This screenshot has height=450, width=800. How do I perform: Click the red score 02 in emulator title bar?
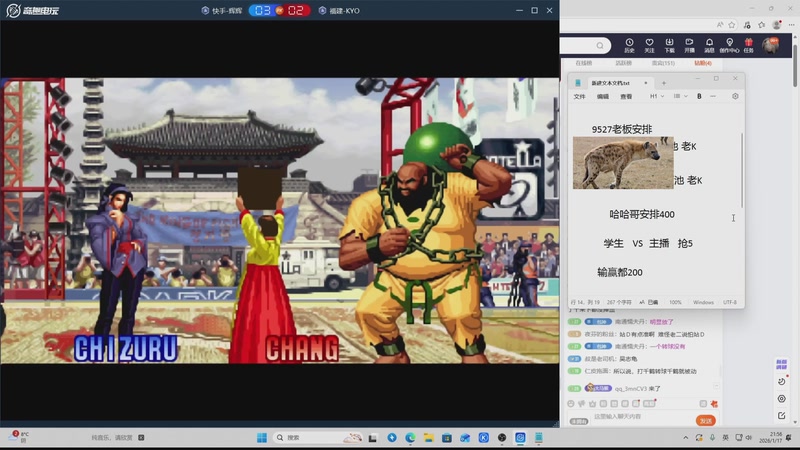click(x=296, y=11)
